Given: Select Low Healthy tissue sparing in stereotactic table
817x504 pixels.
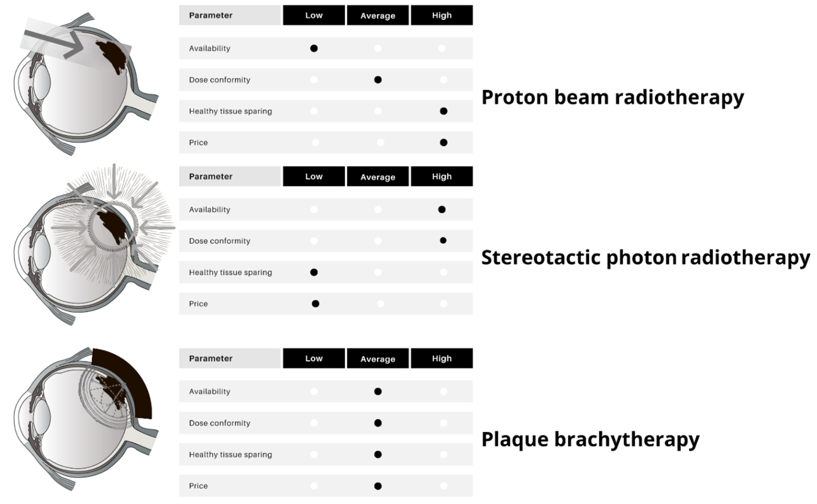Looking at the screenshot, I should point(314,272).
